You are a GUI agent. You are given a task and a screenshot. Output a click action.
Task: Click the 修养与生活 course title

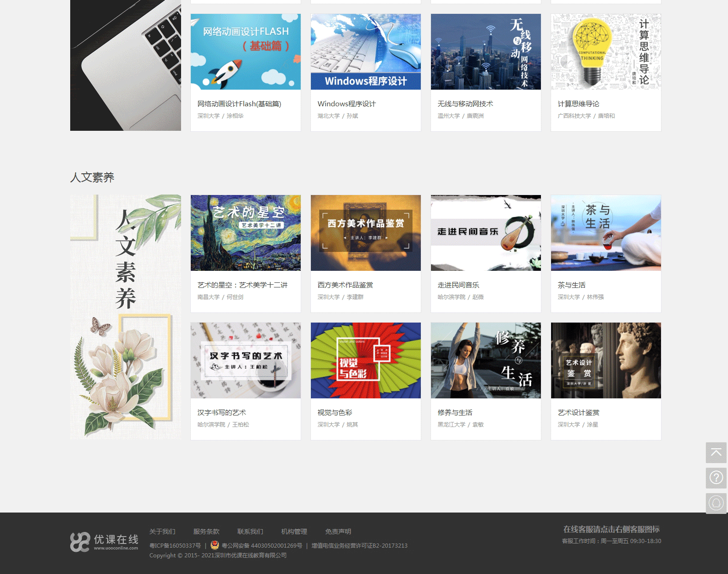point(455,413)
